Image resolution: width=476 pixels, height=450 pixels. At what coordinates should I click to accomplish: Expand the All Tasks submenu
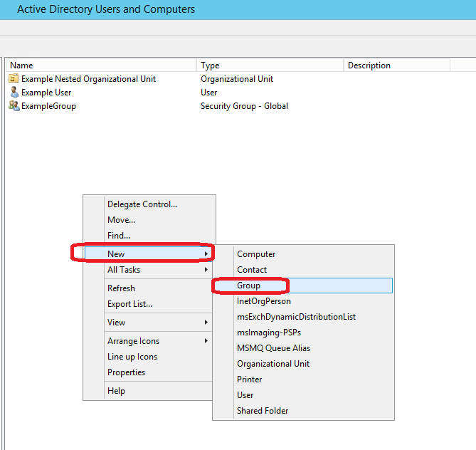(123, 270)
